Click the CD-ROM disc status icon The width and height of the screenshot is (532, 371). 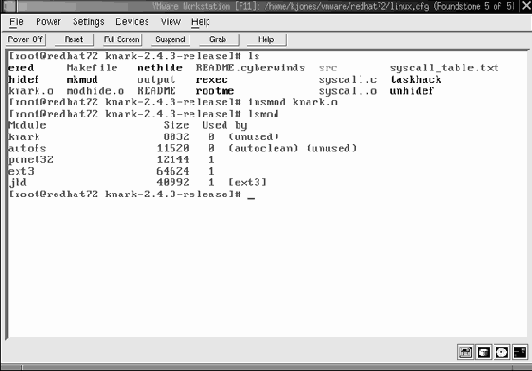click(x=501, y=352)
